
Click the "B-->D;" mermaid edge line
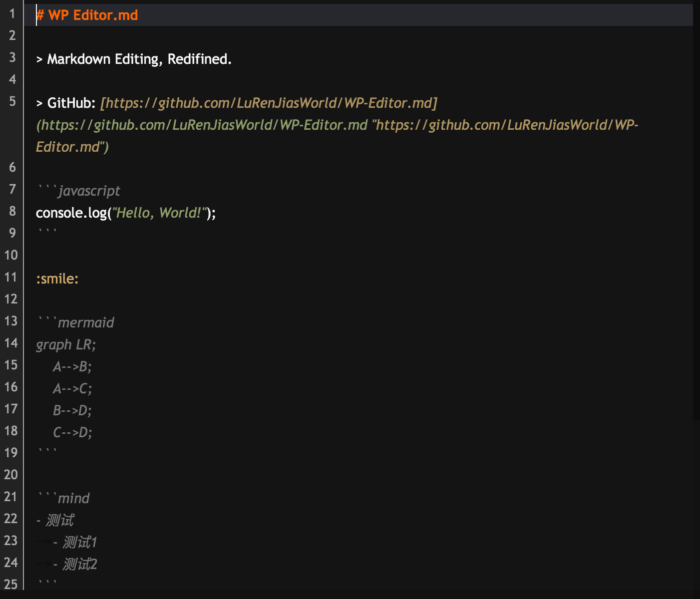(x=72, y=410)
